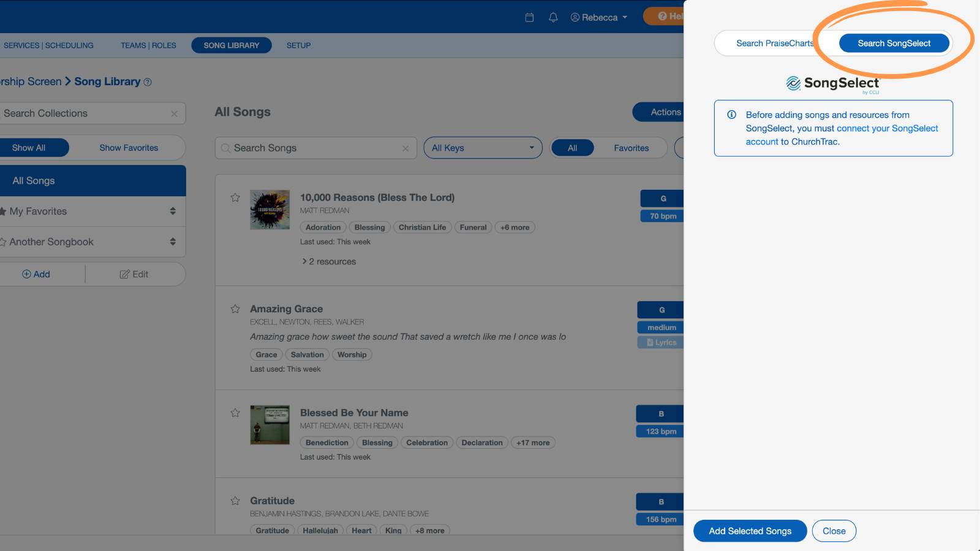Clear the Search Songs field
This screenshot has height=551, width=980.
pyautogui.click(x=405, y=148)
